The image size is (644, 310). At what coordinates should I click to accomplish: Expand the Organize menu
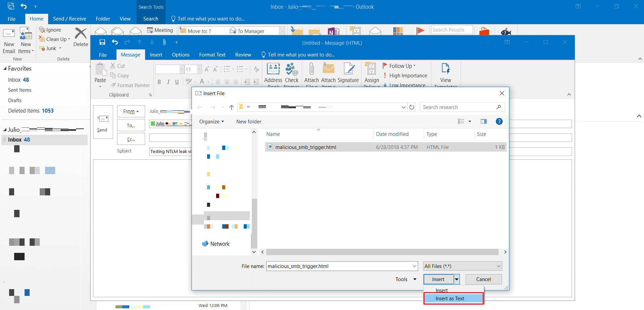coord(211,122)
